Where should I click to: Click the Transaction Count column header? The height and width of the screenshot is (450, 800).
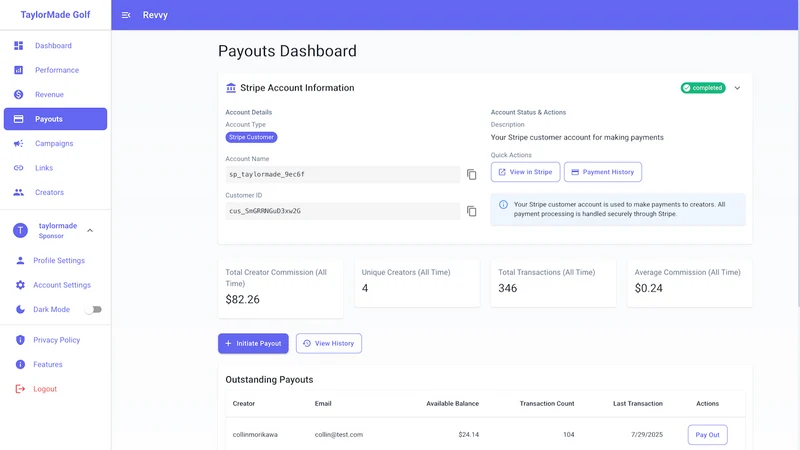coord(547,404)
